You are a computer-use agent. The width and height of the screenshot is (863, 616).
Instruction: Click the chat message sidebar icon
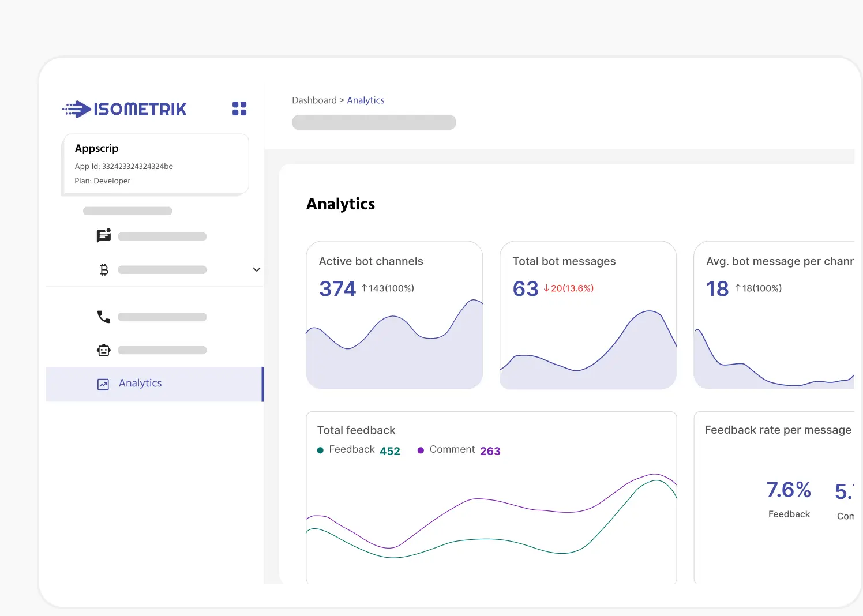[x=104, y=235]
